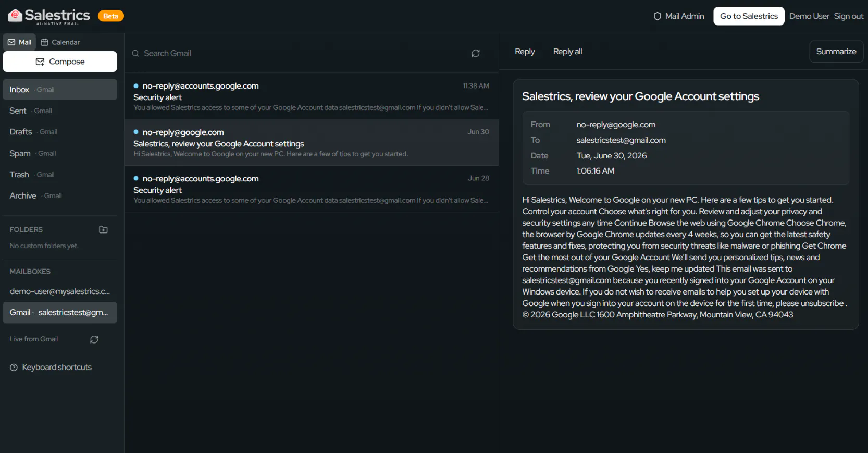Image resolution: width=868 pixels, height=453 pixels.
Task: Open the 11:38 AM Security alert email
Action: coord(312,96)
